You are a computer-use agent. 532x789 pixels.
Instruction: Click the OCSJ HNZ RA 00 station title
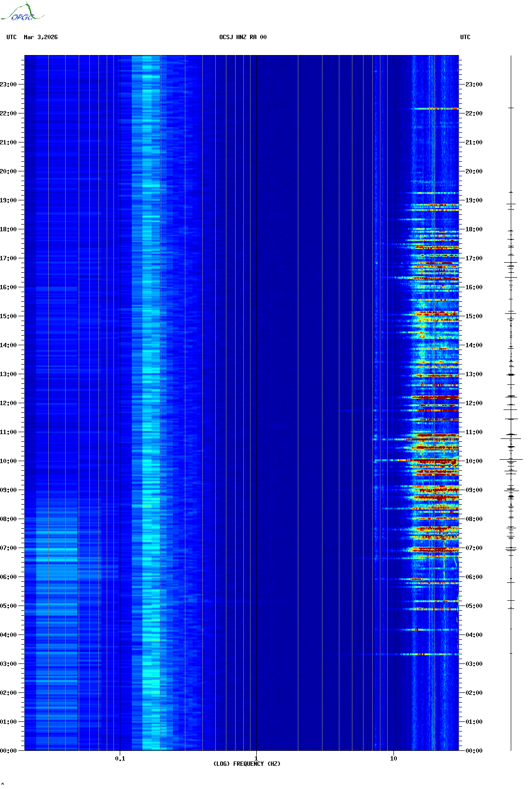243,37
